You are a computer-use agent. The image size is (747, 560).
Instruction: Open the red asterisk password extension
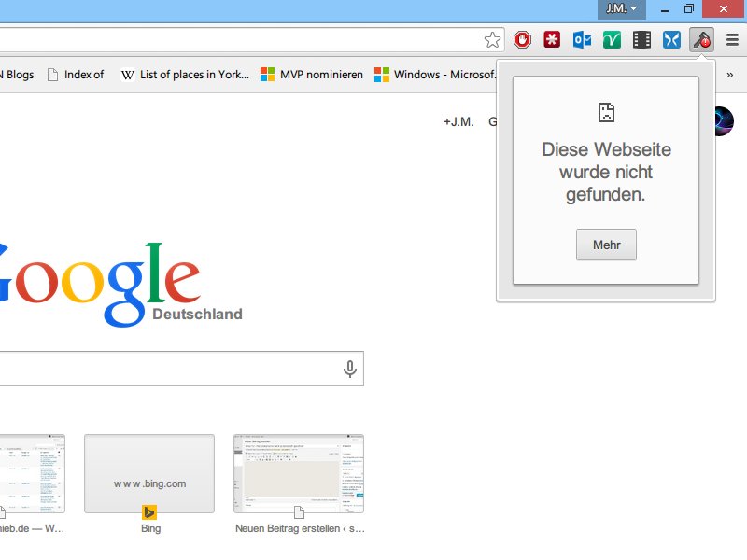tap(552, 39)
